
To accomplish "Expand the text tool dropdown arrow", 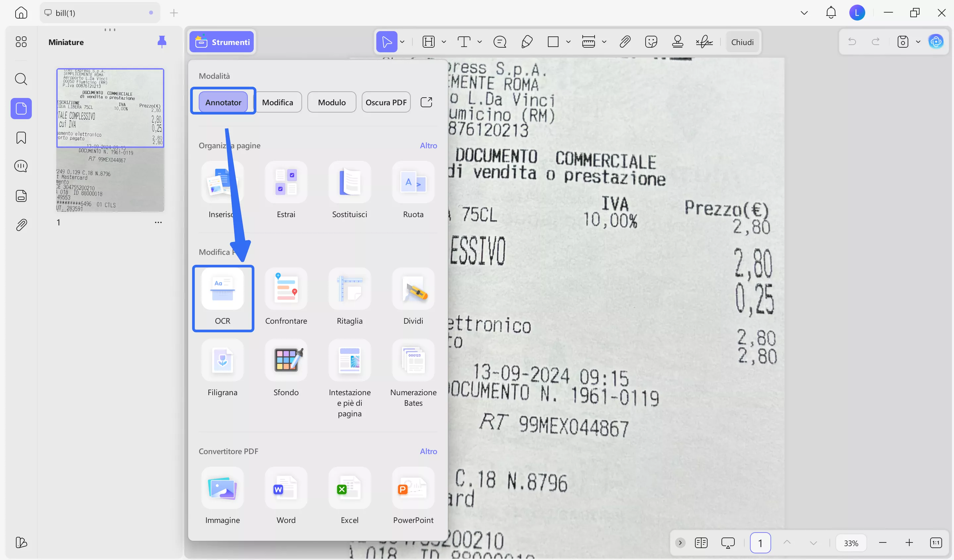I will click(480, 42).
